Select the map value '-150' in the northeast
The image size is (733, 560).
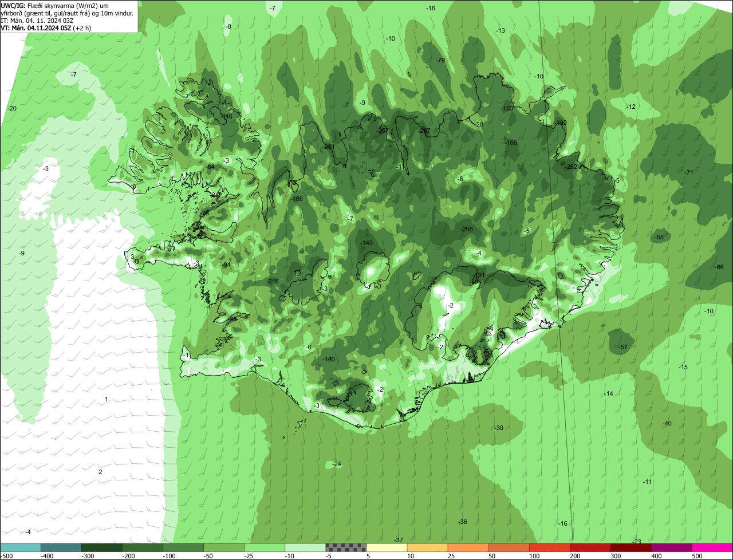click(x=507, y=108)
